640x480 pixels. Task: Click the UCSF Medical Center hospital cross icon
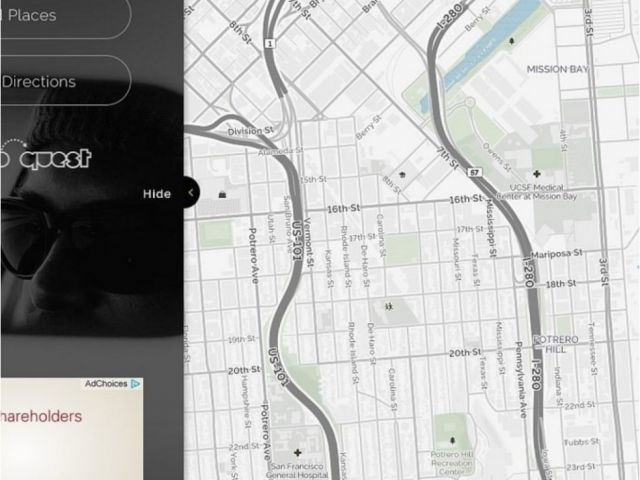(537, 158)
